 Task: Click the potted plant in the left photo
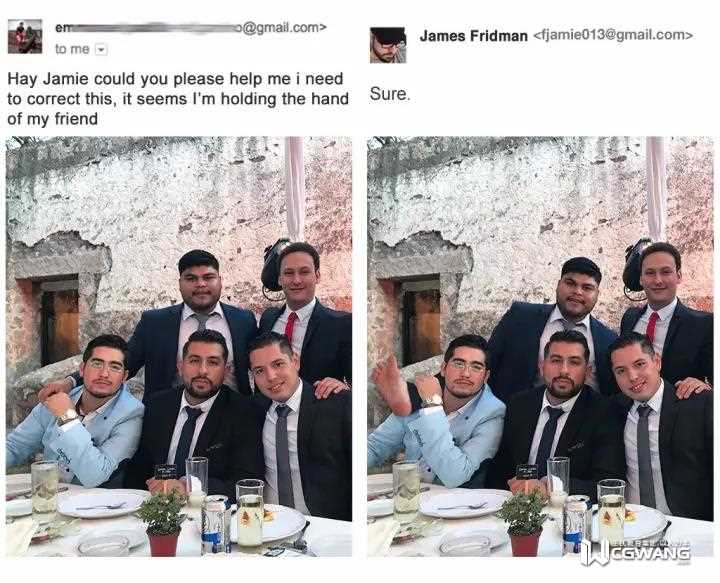pos(163,522)
